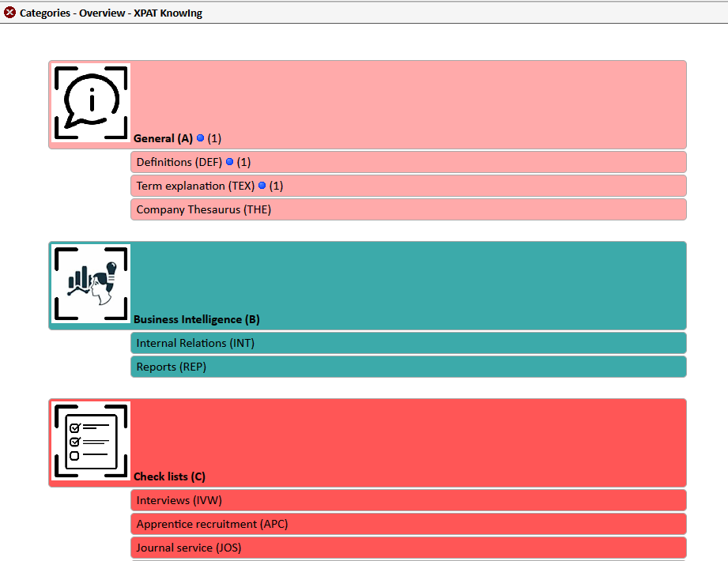Click the Categories - Overview window title

click(111, 13)
